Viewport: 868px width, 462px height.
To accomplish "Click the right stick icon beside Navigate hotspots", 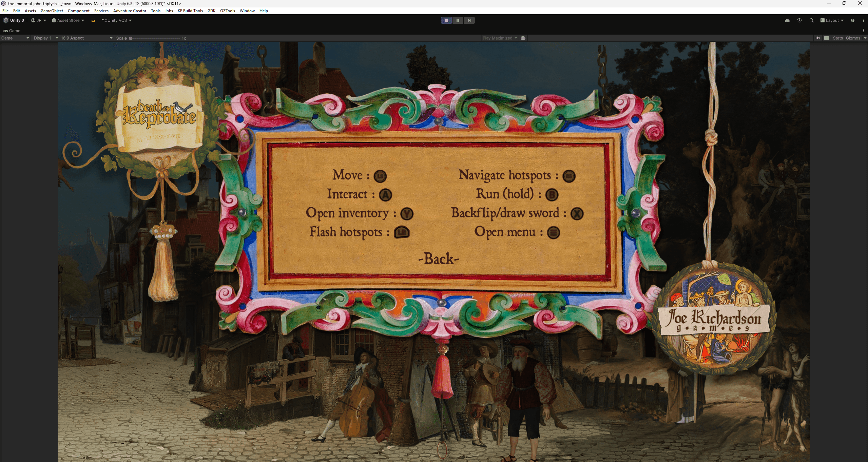I will (x=569, y=176).
